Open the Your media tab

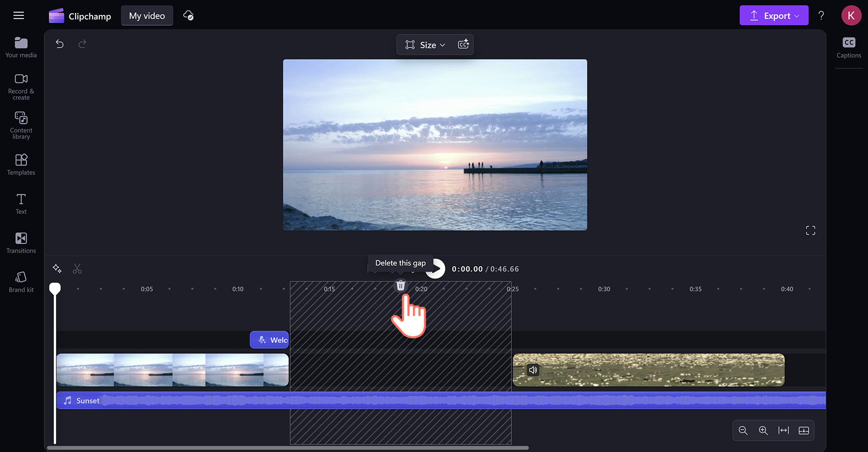coord(21,47)
